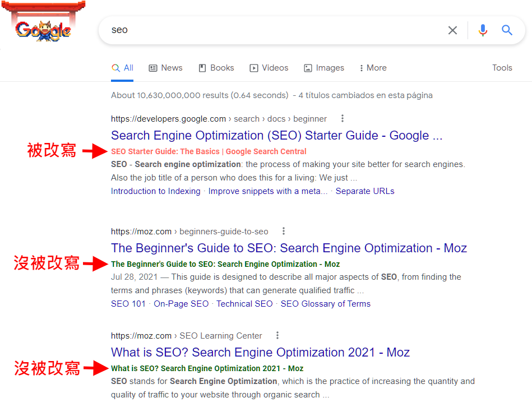The width and height of the screenshot is (532, 407).
Task: Open What is SEO? Moz result
Action: point(260,353)
